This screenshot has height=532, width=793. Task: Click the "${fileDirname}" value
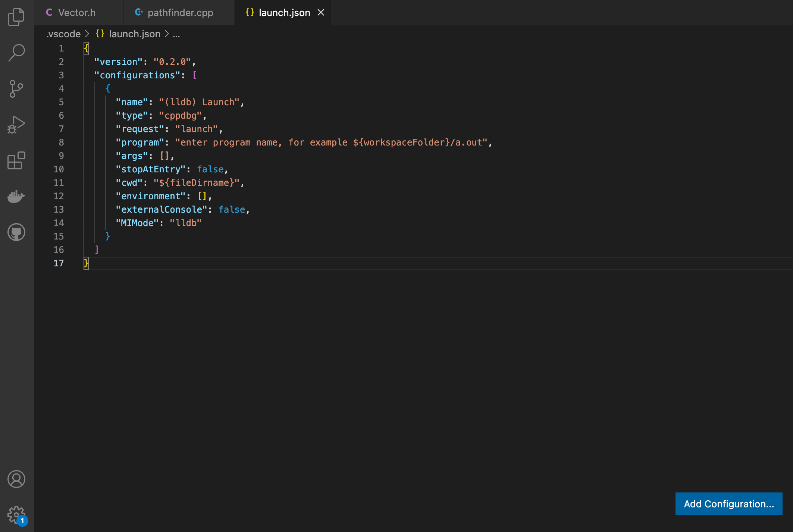197,183
